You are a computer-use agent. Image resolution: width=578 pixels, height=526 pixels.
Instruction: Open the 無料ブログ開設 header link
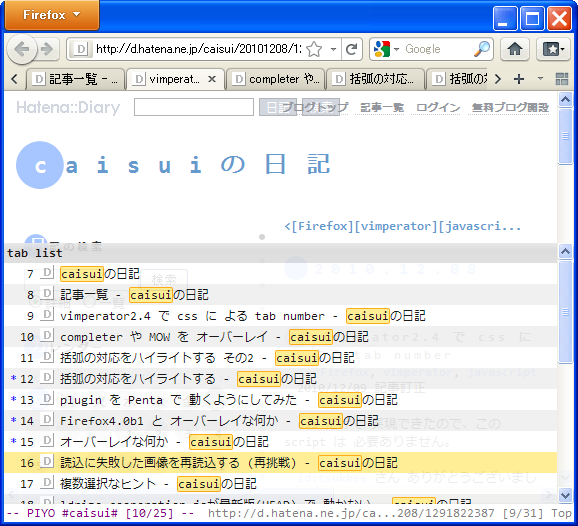tap(510, 108)
